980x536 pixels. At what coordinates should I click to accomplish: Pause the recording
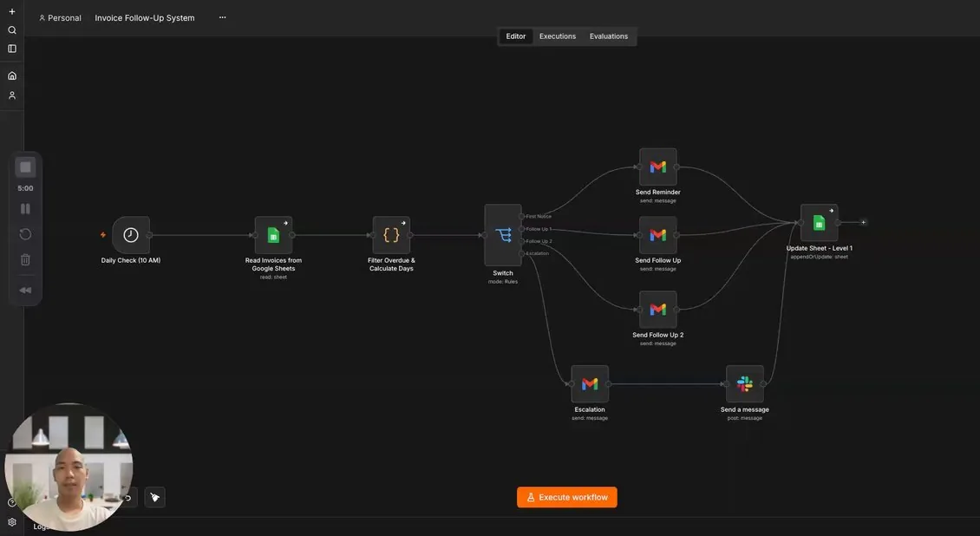[x=26, y=209]
